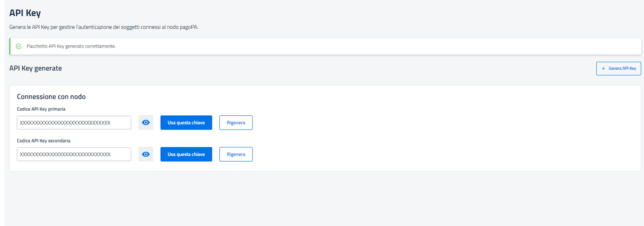Viewport: 644px width, 226px height.
Task: Click the pagoPA description text under the title
Action: (x=104, y=27)
